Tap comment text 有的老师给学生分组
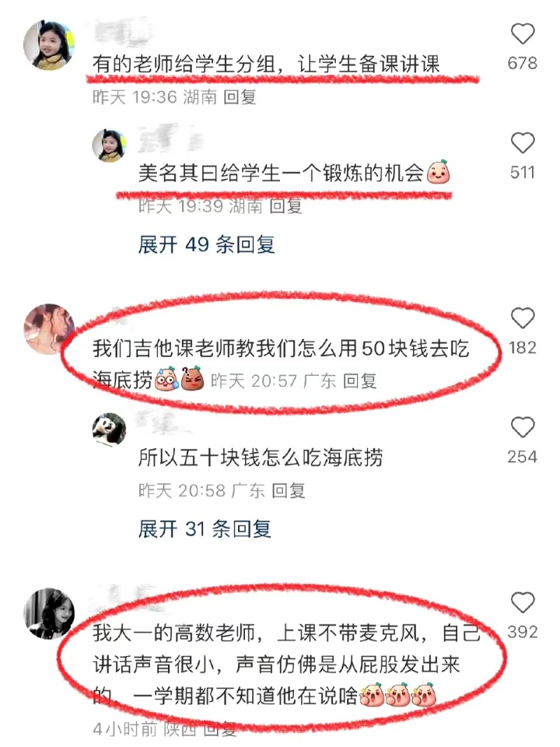Image resolution: width=560 pixels, height=747 pixels. point(266,65)
